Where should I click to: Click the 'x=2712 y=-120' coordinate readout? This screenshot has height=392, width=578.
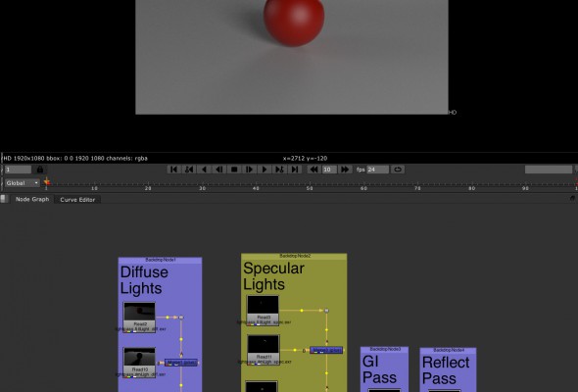point(305,158)
